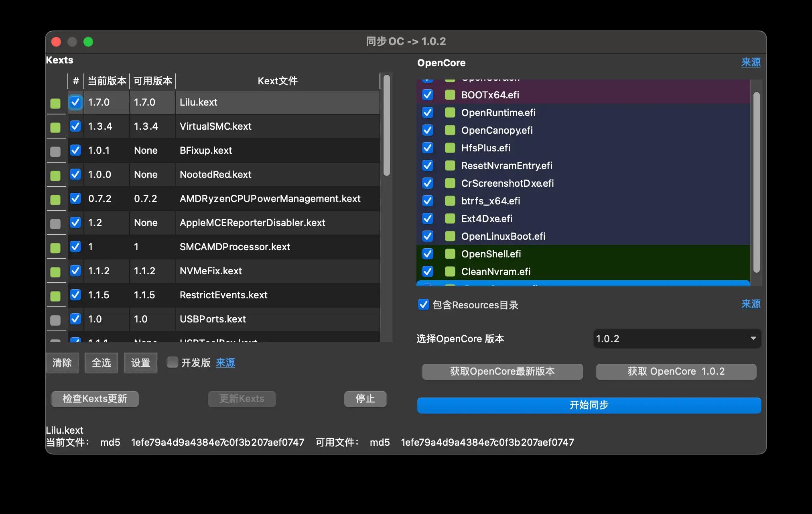
Task: Select the SMCAMDProcessor.kext name
Action: click(x=235, y=247)
